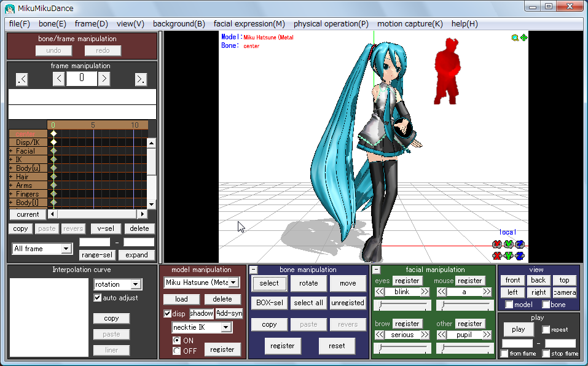
Task: Select the IK ON radio button
Action: [x=176, y=340]
